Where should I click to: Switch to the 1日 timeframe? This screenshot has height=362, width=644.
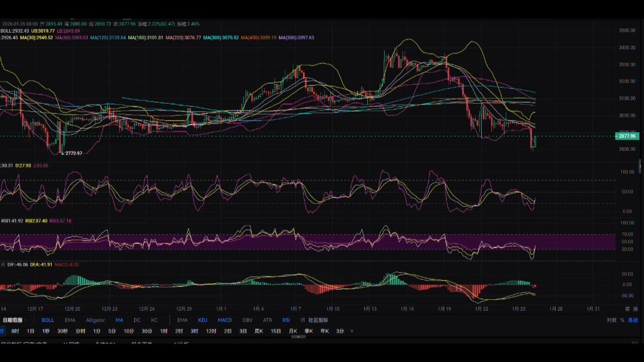pos(30,331)
